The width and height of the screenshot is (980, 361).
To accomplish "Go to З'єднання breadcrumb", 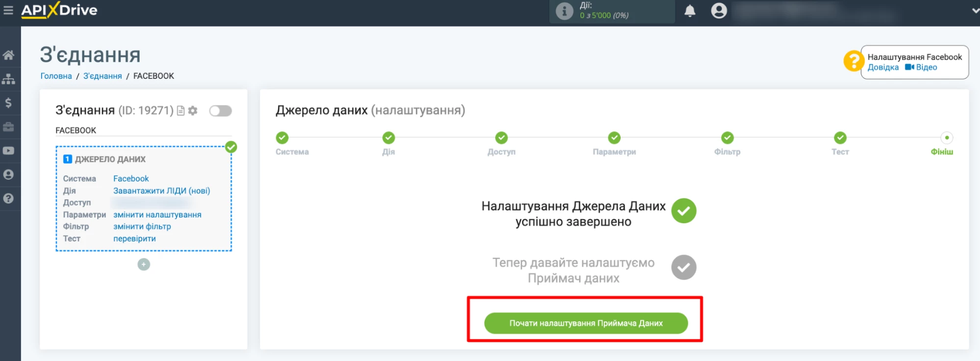I will 102,76.
